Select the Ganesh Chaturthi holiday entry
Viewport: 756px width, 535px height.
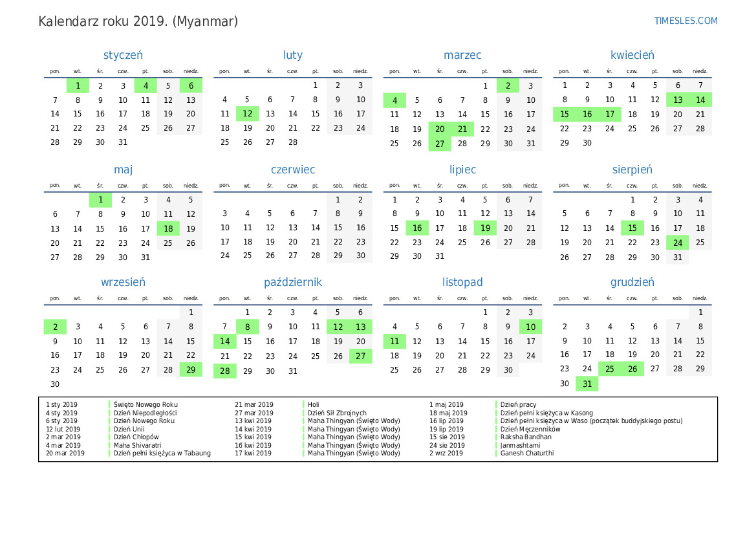pos(526,453)
